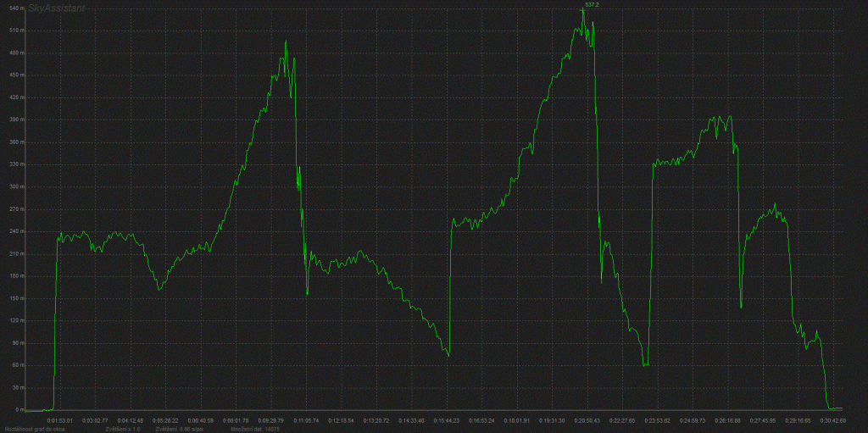Image resolution: width=868 pixels, height=433 pixels.
Task: Click the SkyAssistant watermark logo
Action: point(57,7)
